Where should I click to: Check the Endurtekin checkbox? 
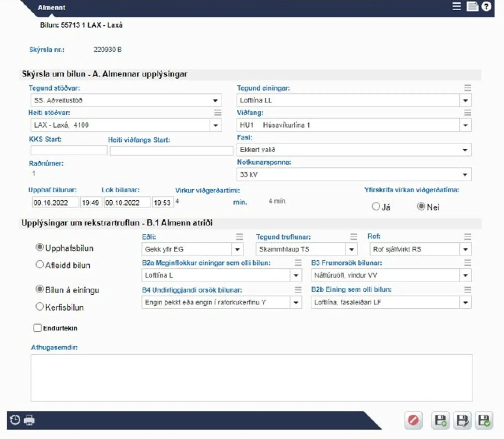tap(37, 328)
